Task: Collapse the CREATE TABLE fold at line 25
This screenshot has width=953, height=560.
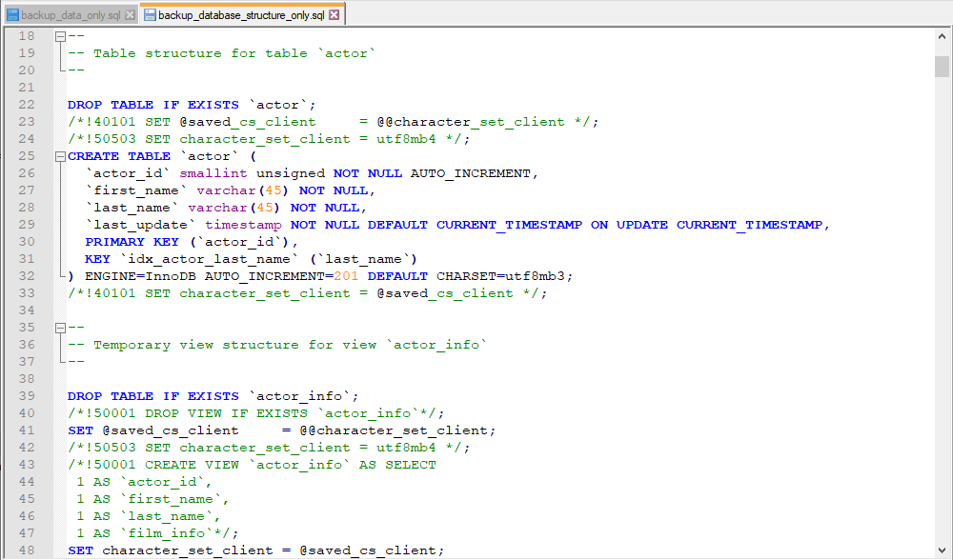Action: pos(60,157)
